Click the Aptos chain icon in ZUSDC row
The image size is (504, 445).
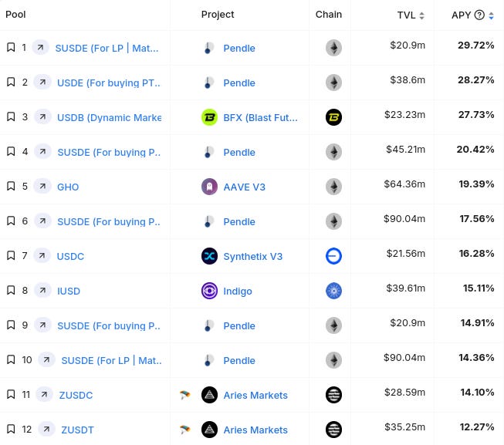click(x=333, y=395)
